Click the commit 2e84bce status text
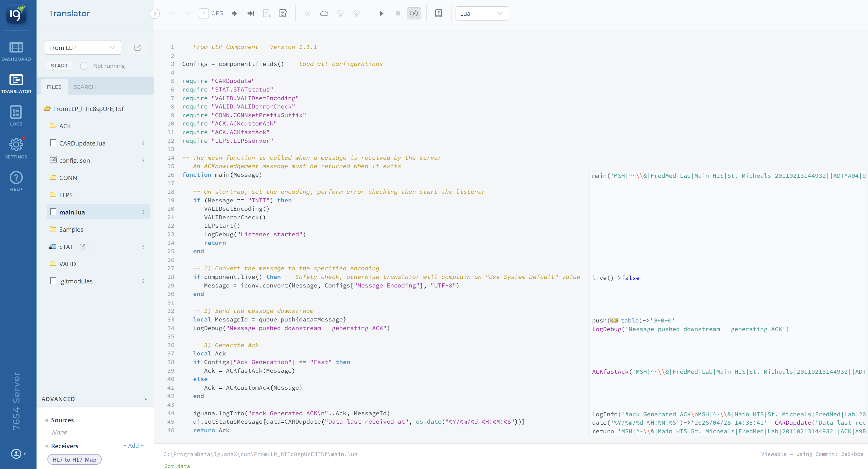 812,454
